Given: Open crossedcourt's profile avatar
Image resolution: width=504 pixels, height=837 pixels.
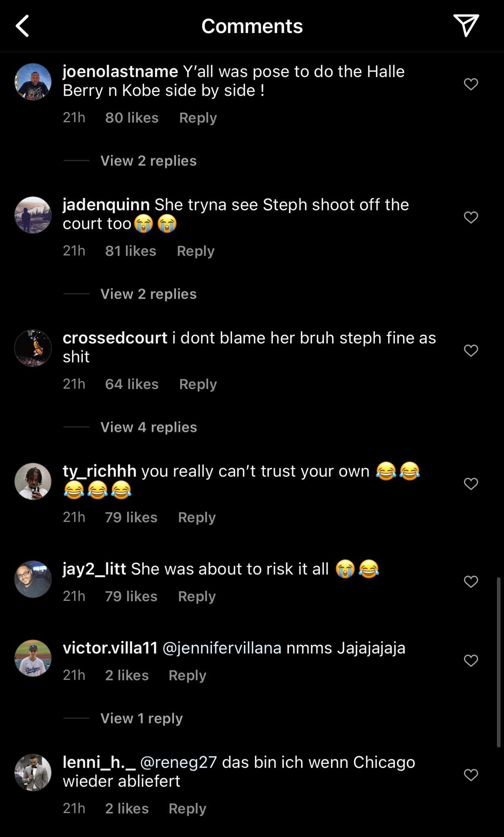Looking at the screenshot, I should [33, 348].
